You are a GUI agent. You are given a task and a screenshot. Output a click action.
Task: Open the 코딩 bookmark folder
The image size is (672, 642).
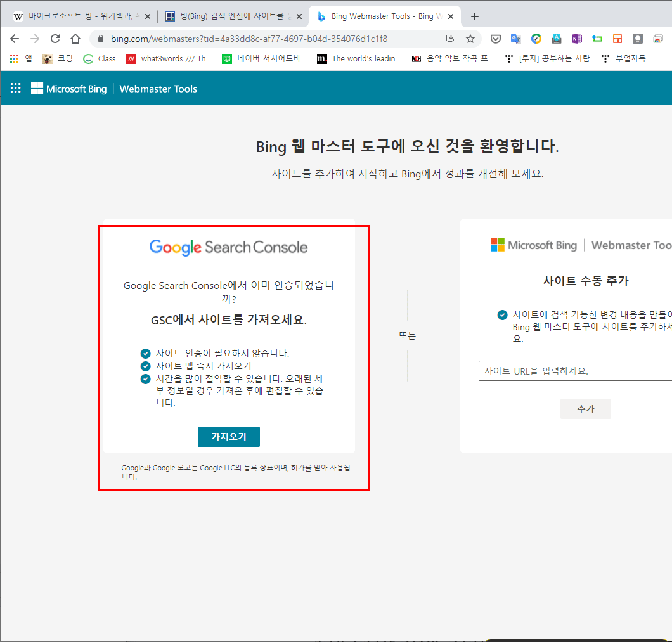point(58,59)
